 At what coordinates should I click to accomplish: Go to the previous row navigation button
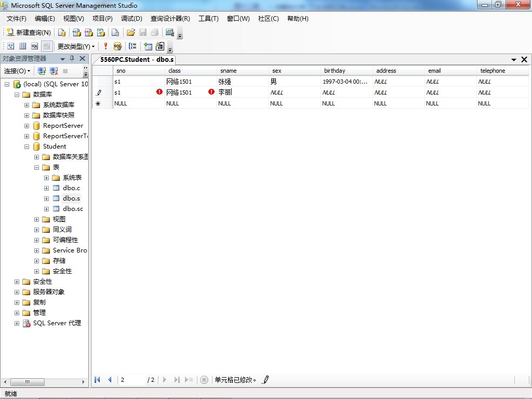coord(110,380)
